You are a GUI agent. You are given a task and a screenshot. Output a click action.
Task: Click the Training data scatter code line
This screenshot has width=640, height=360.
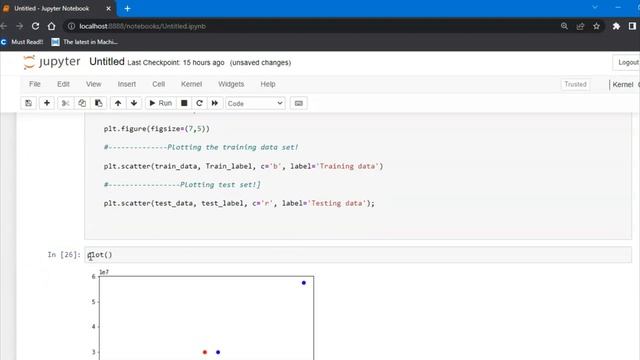(x=243, y=166)
